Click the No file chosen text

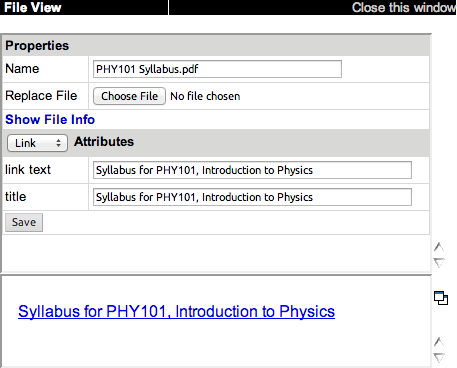pos(205,96)
